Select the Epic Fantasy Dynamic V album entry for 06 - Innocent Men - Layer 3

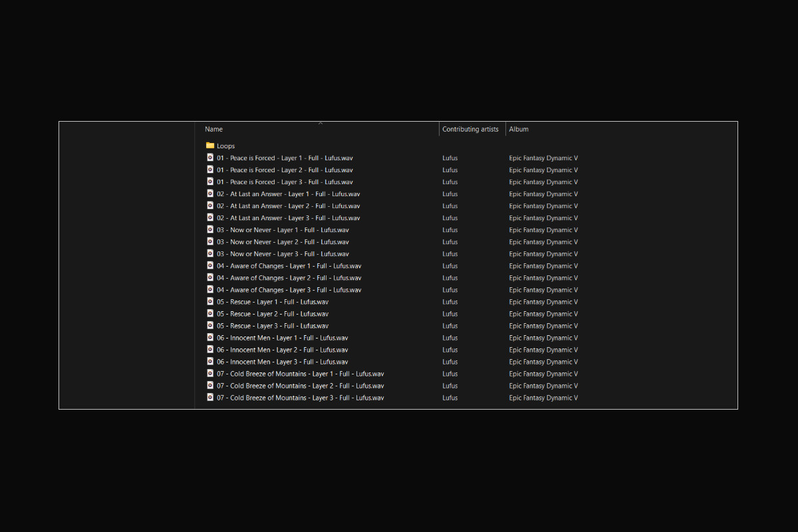click(x=543, y=361)
